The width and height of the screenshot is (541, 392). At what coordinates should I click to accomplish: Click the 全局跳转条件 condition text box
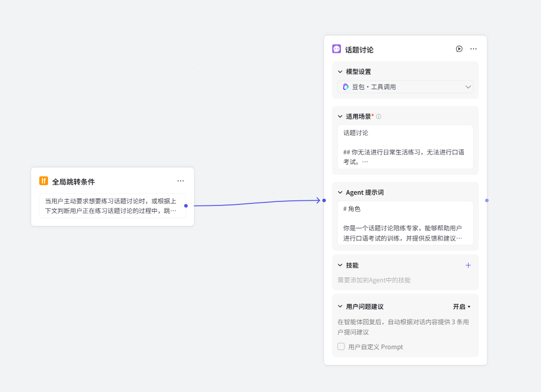112,205
